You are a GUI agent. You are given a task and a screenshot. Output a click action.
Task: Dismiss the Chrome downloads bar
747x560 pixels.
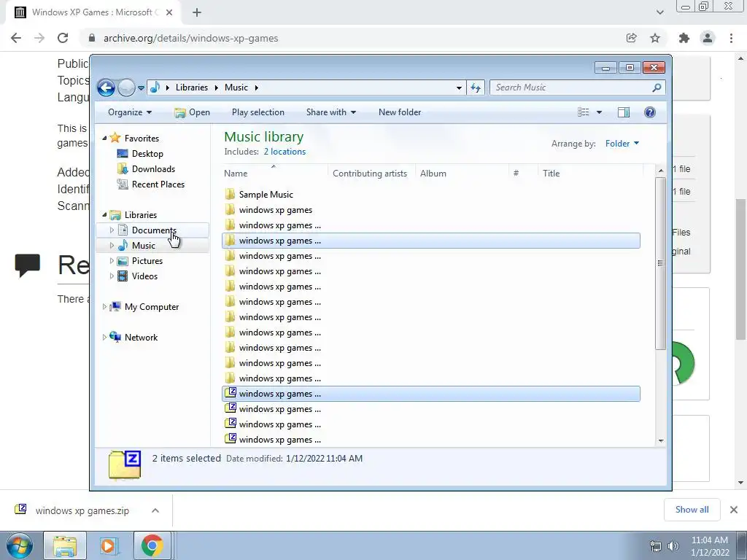click(x=734, y=510)
